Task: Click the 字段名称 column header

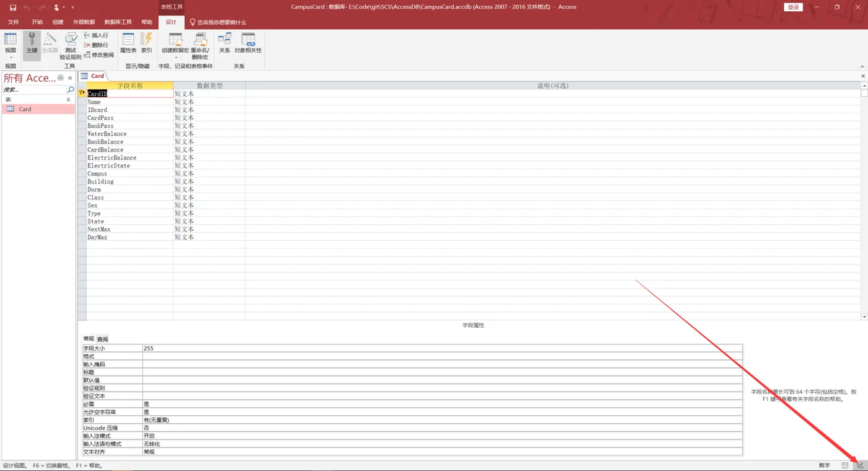Action: [130, 86]
